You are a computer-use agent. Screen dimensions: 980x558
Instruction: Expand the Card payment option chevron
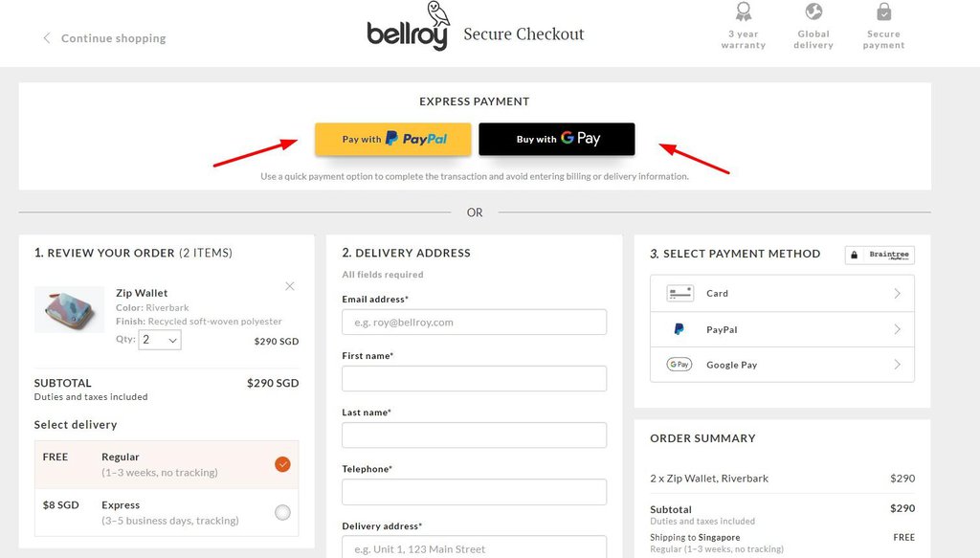coord(896,293)
